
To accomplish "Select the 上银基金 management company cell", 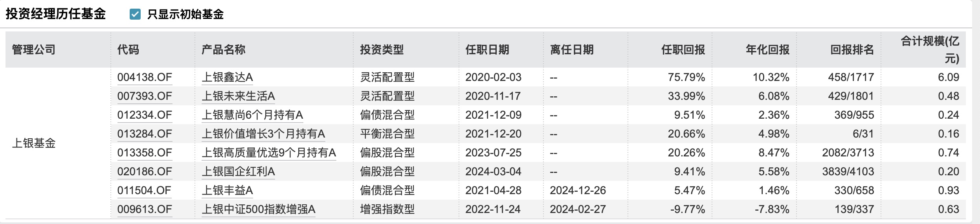I will [34, 143].
